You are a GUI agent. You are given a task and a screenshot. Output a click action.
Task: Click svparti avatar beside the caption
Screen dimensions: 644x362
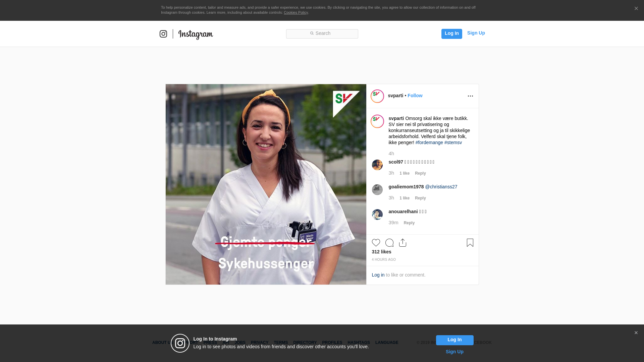click(377, 121)
